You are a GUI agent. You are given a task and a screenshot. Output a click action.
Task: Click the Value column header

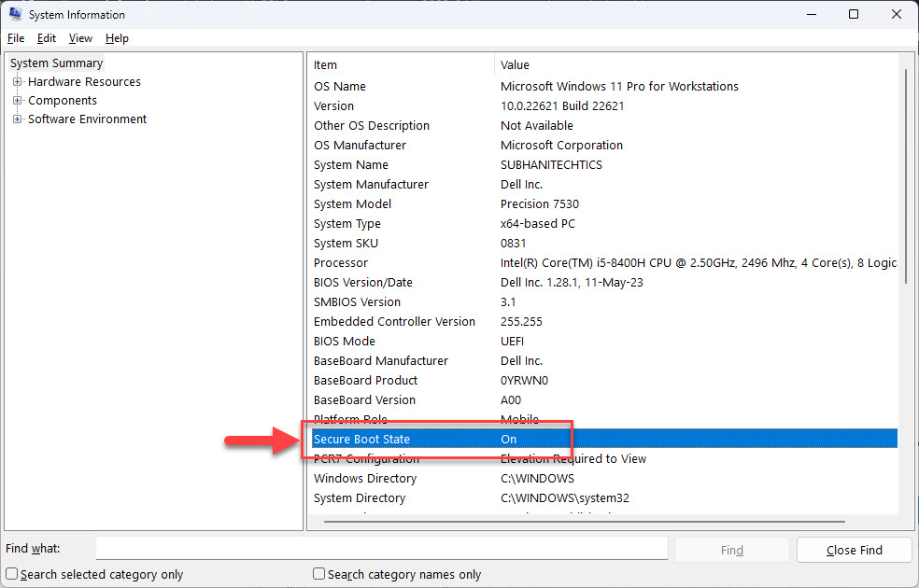[x=697, y=65]
